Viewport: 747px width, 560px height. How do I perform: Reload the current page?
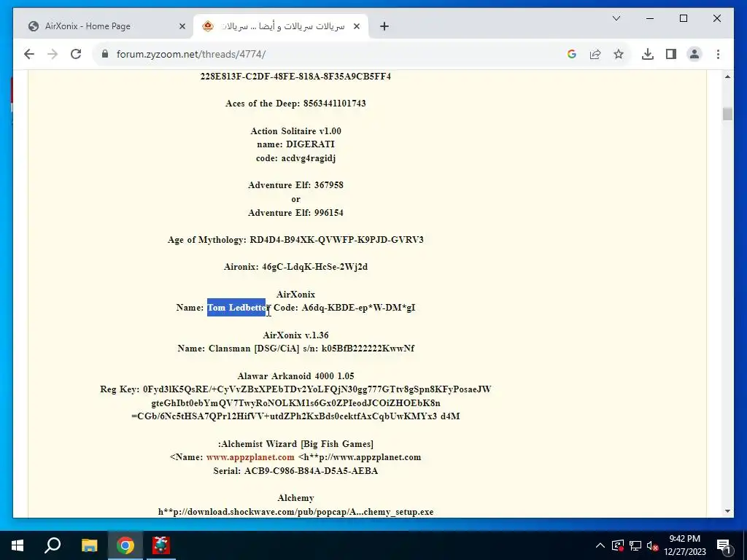point(76,54)
